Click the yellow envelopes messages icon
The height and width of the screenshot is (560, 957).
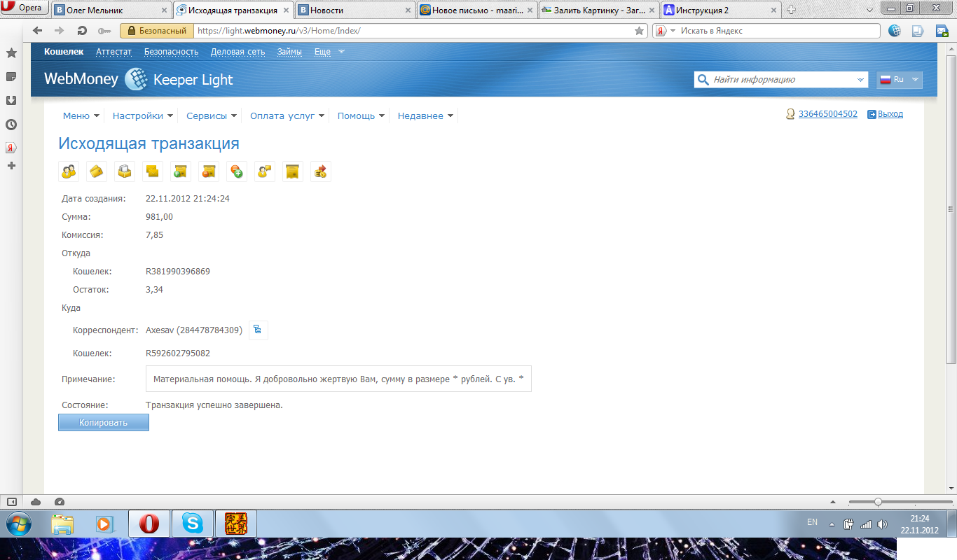coord(153,171)
